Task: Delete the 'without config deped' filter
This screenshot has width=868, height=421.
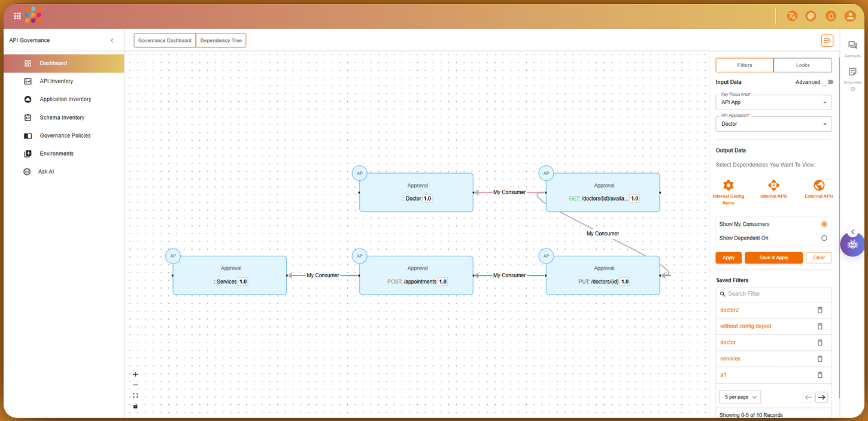Action: [x=820, y=326]
